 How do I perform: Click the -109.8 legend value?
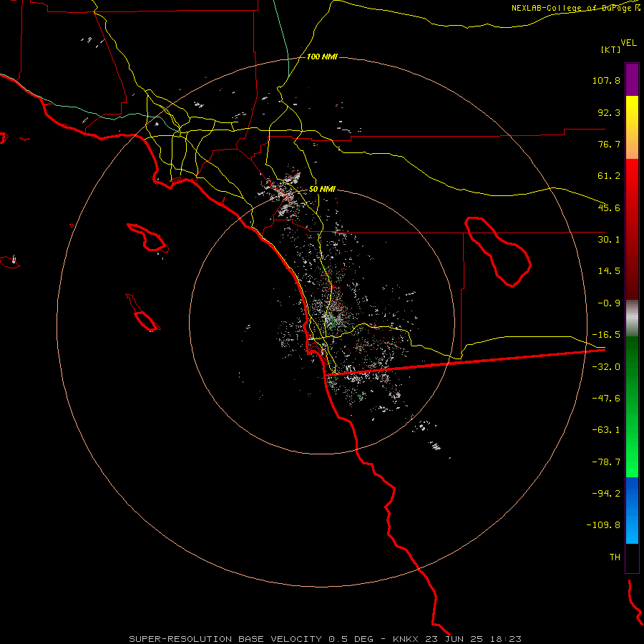point(603,525)
